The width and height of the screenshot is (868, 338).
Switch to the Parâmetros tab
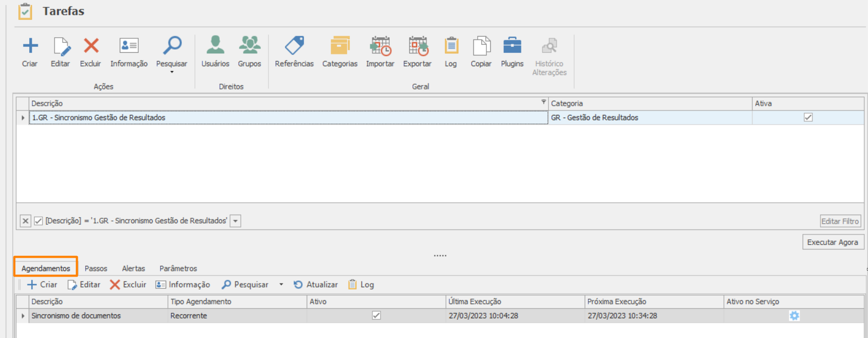click(178, 268)
